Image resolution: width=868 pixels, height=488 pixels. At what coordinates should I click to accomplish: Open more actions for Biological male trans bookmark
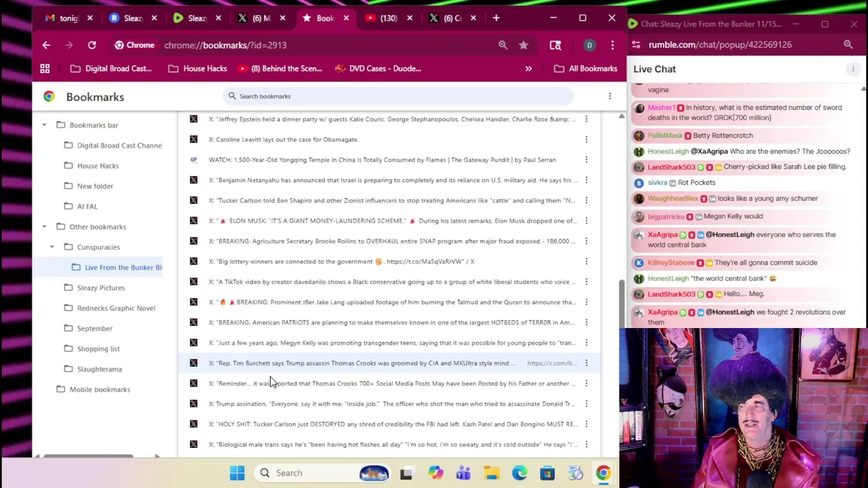pos(587,445)
